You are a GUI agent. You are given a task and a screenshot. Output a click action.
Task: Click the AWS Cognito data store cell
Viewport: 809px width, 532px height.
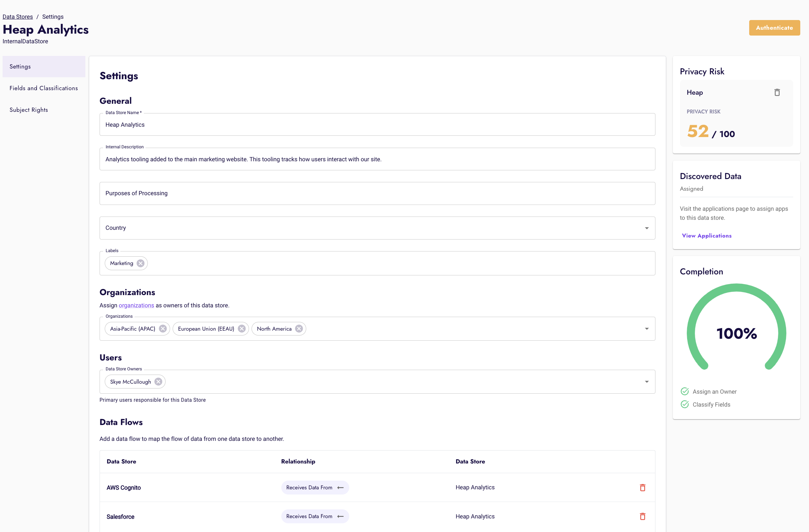[124, 487]
